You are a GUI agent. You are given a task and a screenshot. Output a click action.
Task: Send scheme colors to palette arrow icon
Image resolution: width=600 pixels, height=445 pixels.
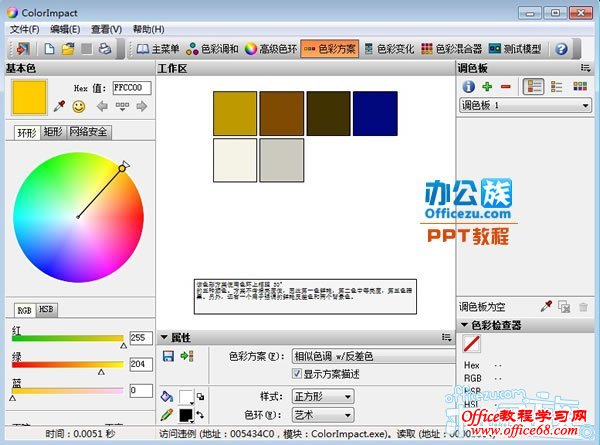[x=187, y=356]
